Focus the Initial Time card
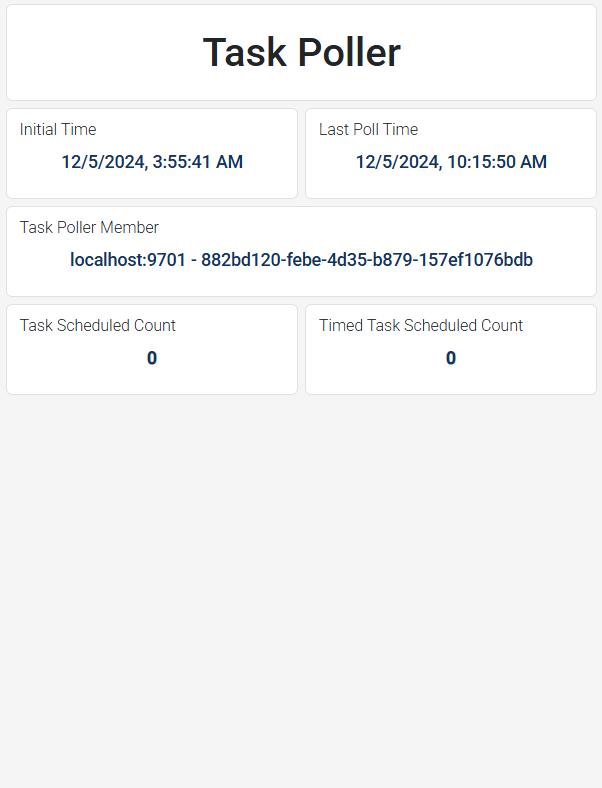This screenshot has width=602, height=788. 152,184
